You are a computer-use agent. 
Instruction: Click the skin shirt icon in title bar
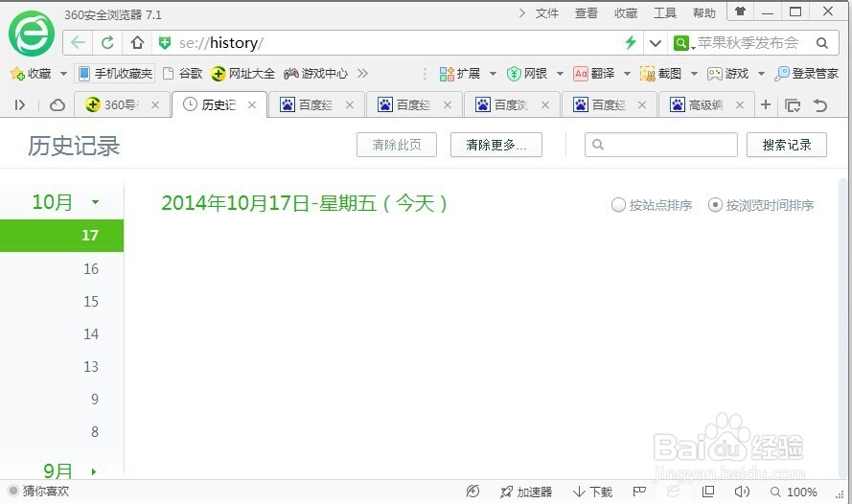click(740, 11)
